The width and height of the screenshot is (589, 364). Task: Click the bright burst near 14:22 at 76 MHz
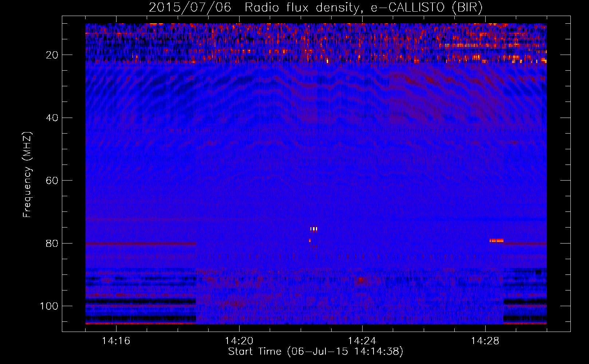click(x=314, y=229)
